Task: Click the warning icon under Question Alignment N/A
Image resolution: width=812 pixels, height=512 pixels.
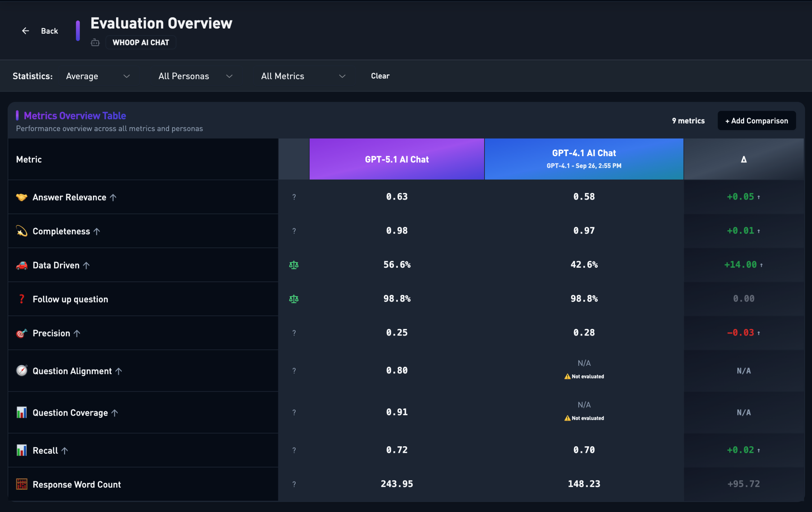Action: click(x=567, y=376)
